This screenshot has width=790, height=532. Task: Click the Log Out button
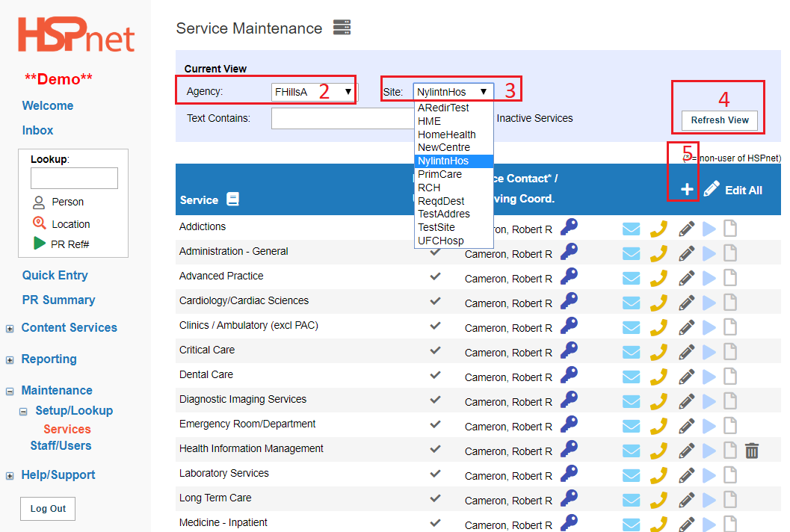48,509
